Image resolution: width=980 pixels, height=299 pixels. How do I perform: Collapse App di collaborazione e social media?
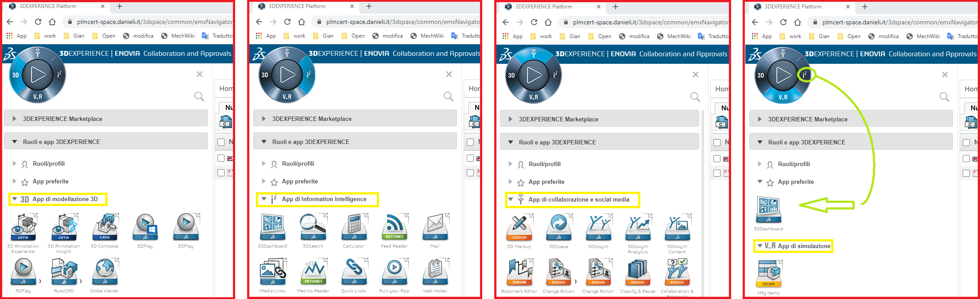click(511, 200)
